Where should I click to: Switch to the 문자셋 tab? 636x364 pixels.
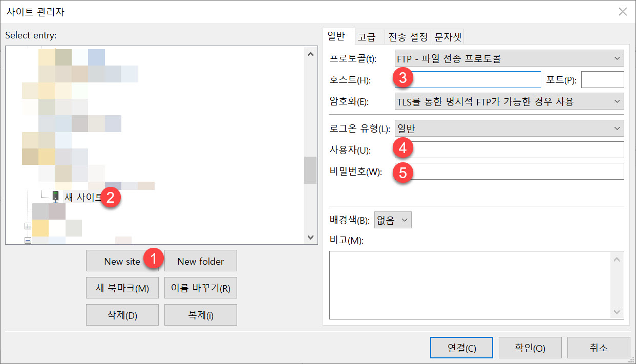[448, 36]
